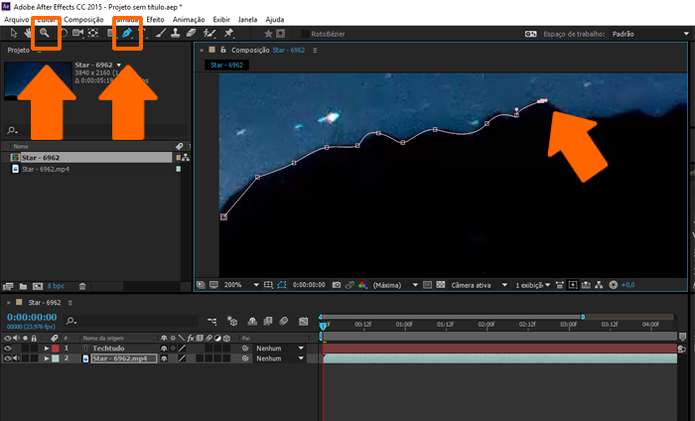Create a new folder in Project panel
The width and height of the screenshot is (695, 421).
pyautogui.click(x=23, y=286)
